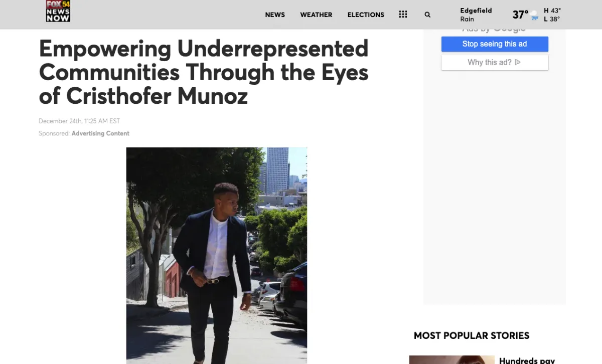602x364 pixels.
Task: Go to the ELECTIONS section
Action: tap(366, 15)
